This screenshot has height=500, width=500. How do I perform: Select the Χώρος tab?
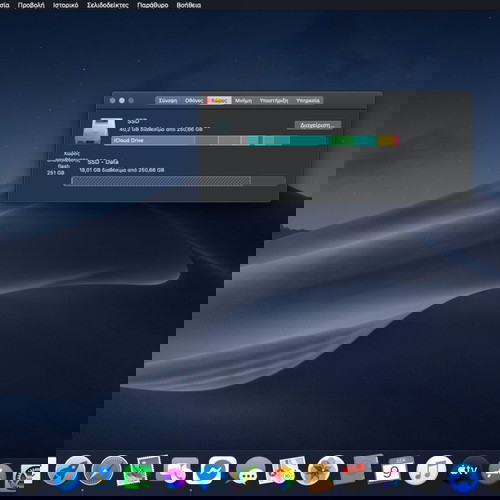[219, 100]
